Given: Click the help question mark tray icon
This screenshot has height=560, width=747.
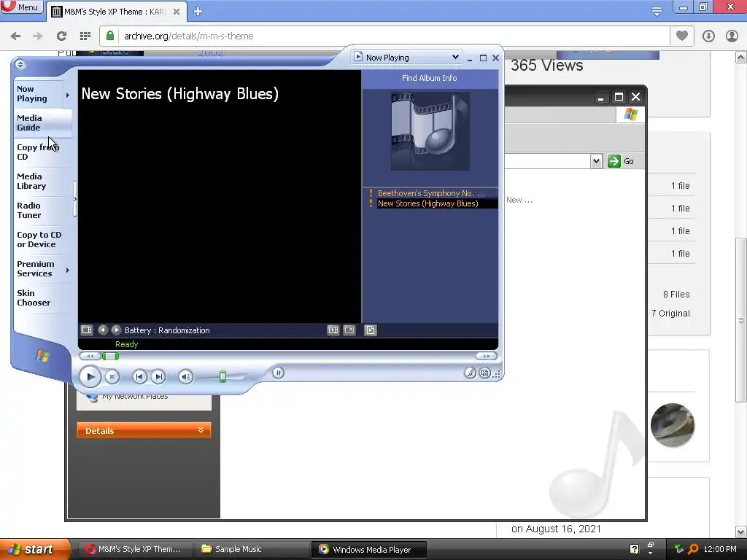Looking at the screenshot, I should (x=634, y=549).
